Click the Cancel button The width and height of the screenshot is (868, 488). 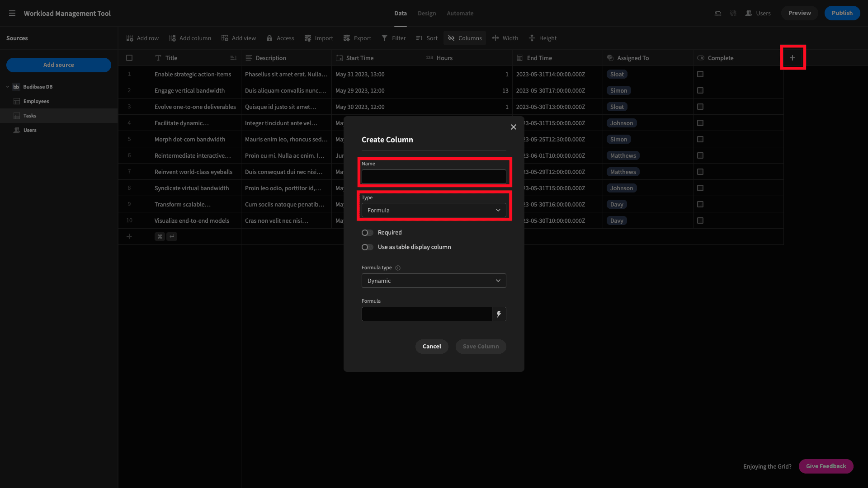coord(432,347)
